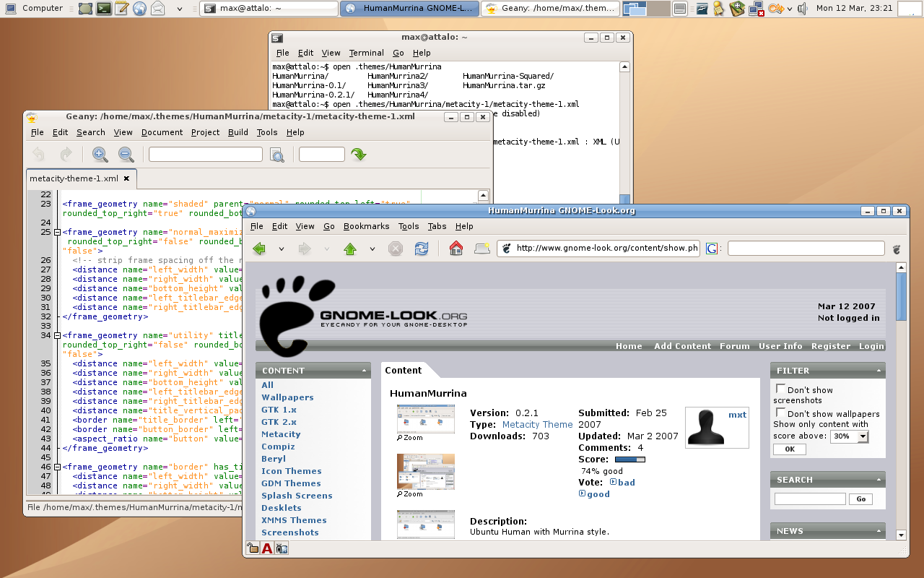Collapse the SEARCH panel arrow
924x578 pixels.
879,480
